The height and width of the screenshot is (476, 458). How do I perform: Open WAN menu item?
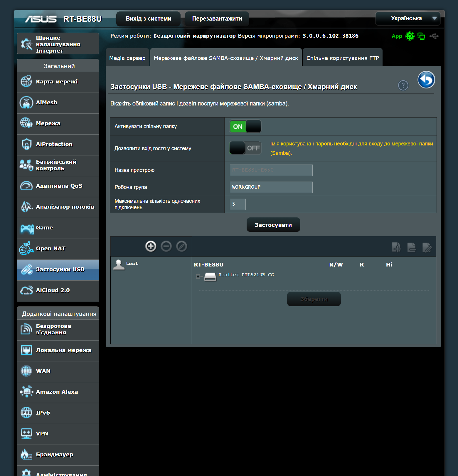[58, 371]
